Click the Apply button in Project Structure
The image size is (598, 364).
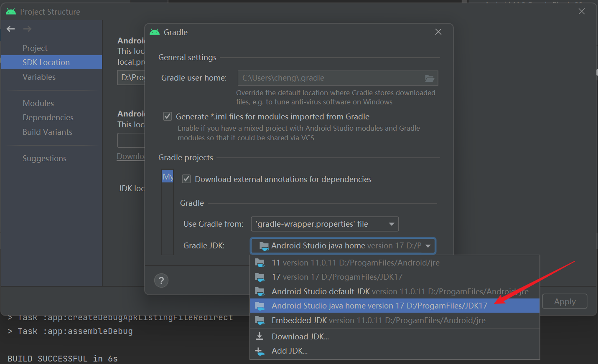coord(565,301)
